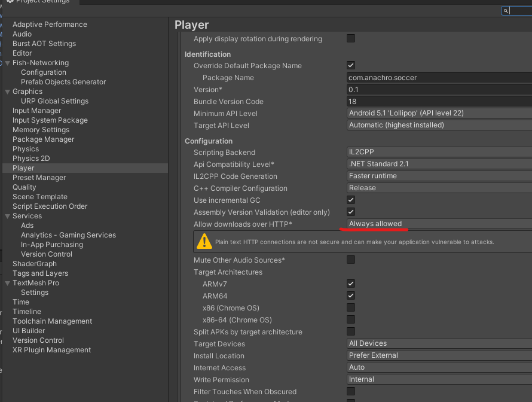
Task: Open Script Execution Order settings
Action: 50,206
